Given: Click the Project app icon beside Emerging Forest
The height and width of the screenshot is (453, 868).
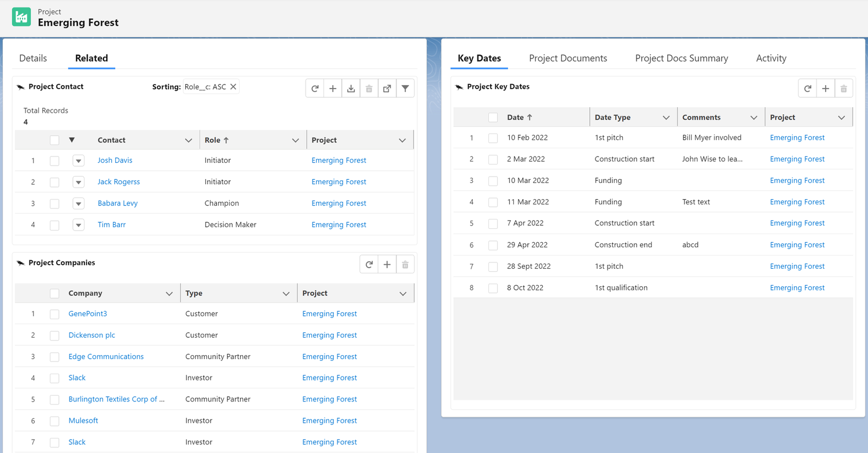Looking at the screenshot, I should [x=21, y=17].
